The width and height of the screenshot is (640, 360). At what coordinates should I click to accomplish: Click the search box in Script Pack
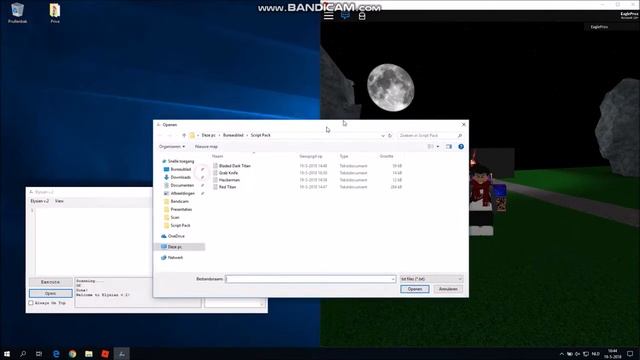pos(430,135)
